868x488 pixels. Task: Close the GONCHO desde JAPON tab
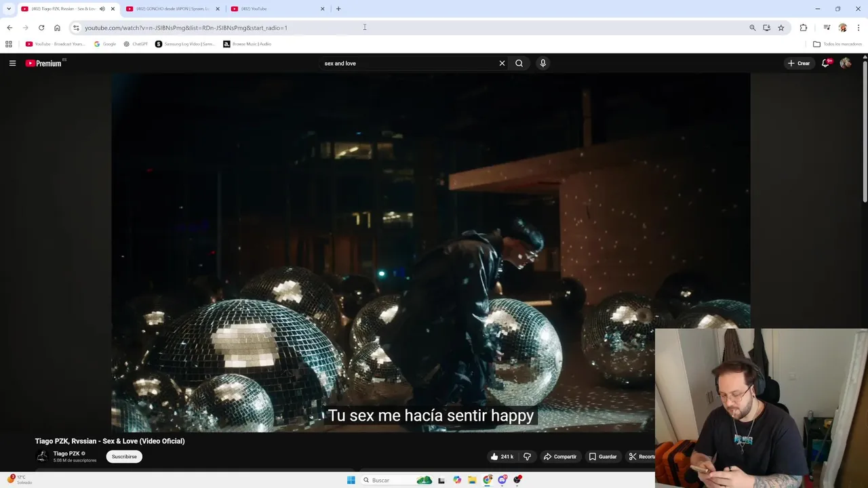218,9
